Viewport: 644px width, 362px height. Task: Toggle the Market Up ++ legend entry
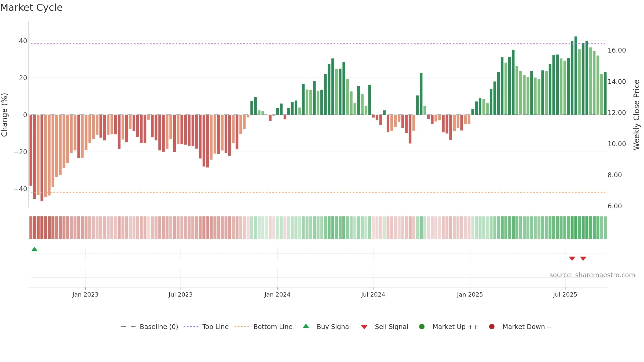tap(448, 327)
